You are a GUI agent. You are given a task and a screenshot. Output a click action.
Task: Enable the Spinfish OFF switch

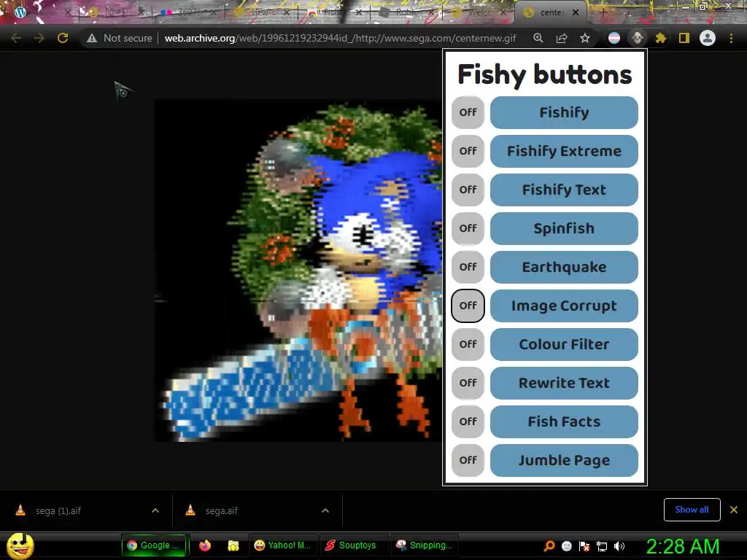(468, 228)
